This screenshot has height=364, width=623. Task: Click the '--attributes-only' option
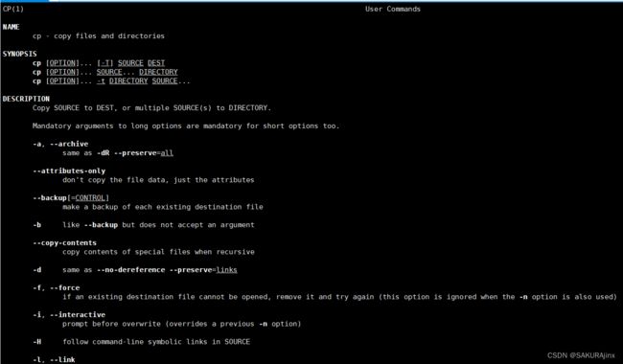click(69, 171)
